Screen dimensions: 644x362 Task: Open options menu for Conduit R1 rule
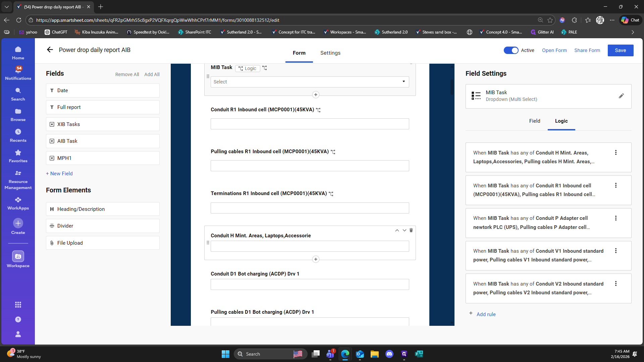tap(616, 185)
